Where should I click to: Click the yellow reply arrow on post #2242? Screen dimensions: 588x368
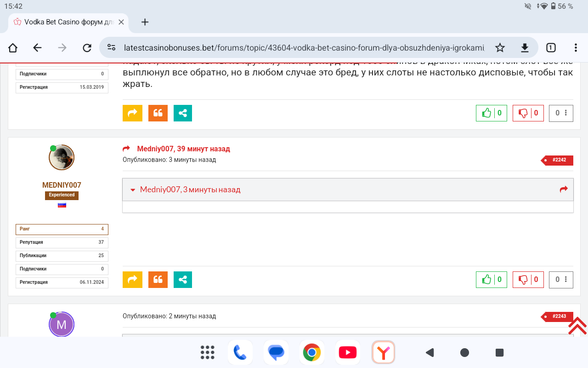coord(132,279)
